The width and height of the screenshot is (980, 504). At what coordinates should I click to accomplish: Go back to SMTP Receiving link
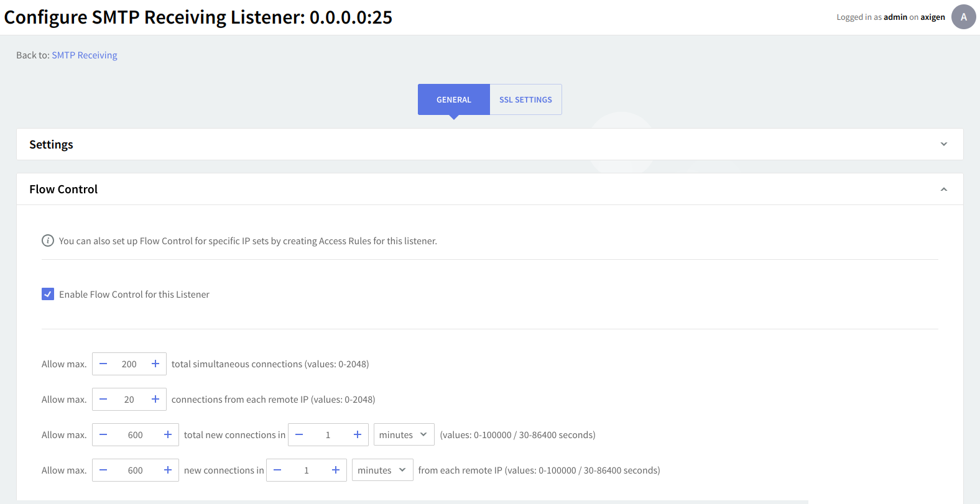coord(85,55)
